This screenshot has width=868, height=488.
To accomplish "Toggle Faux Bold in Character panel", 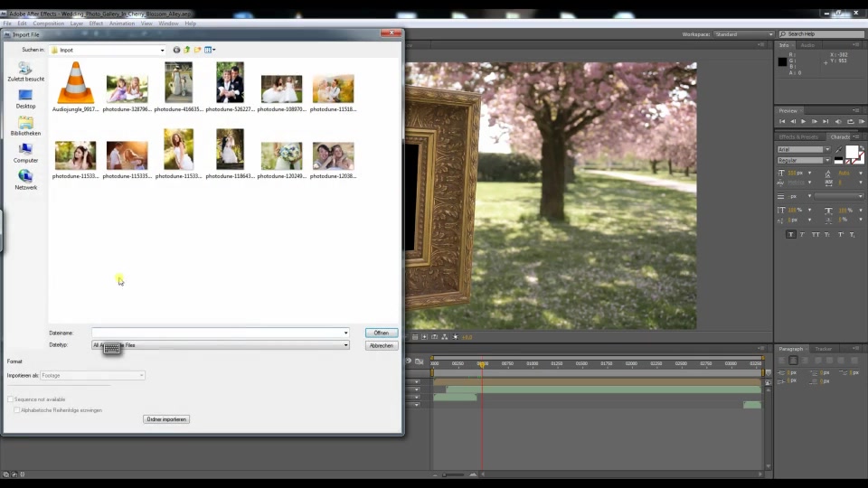I will (x=790, y=235).
